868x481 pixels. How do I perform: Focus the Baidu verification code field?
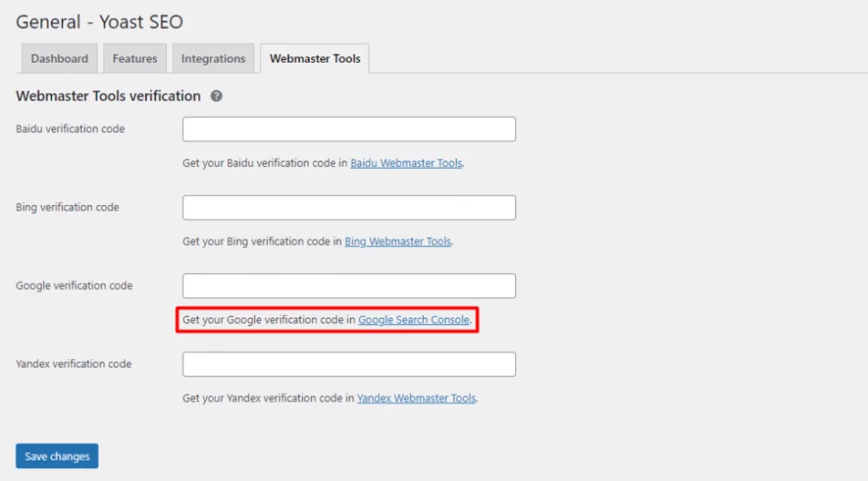click(x=349, y=129)
